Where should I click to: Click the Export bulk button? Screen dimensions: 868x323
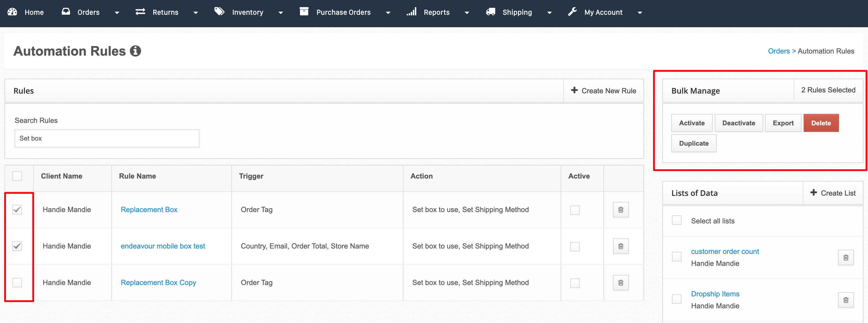pos(783,123)
